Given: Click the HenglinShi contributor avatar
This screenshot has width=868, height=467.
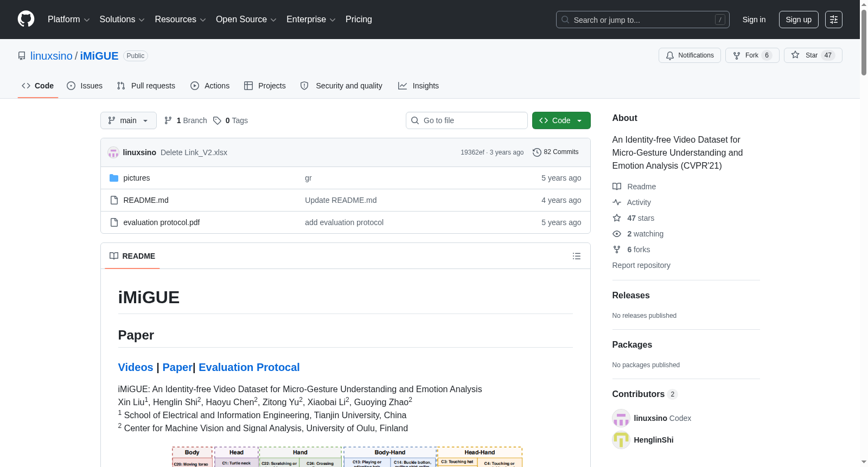Looking at the screenshot, I should coord(621,440).
